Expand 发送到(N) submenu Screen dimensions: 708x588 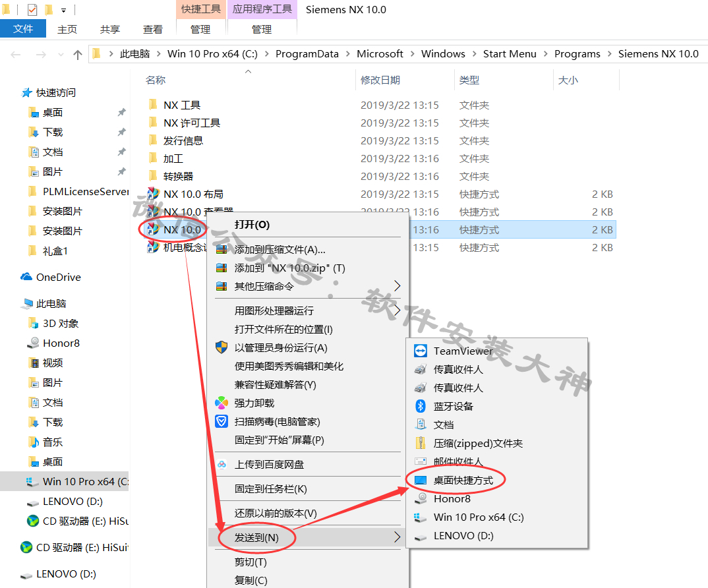pos(397,537)
